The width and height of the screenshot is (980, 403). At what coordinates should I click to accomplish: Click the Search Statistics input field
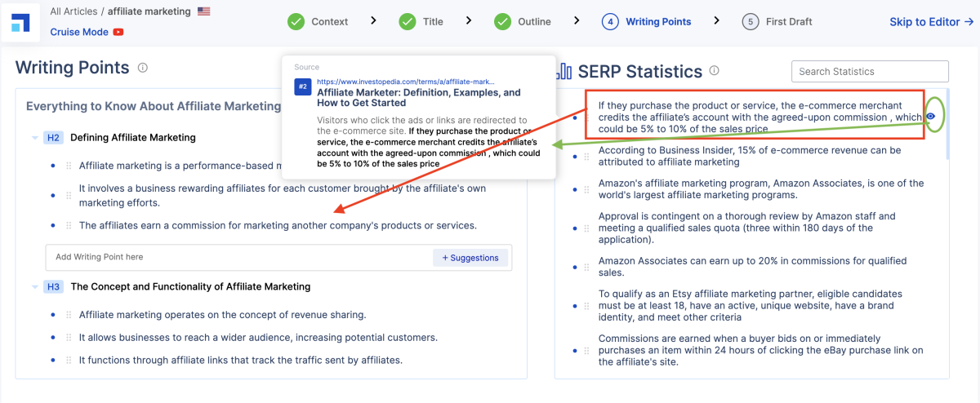[x=870, y=72]
